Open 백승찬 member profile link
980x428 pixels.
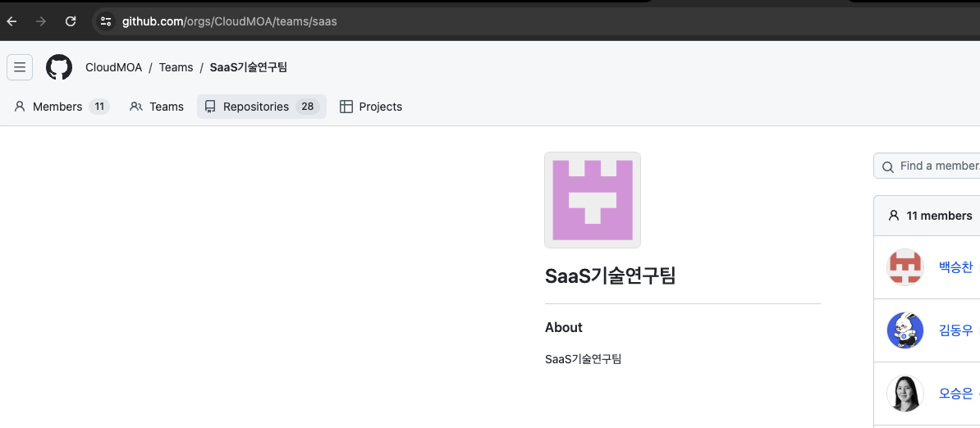click(x=955, y=267)
